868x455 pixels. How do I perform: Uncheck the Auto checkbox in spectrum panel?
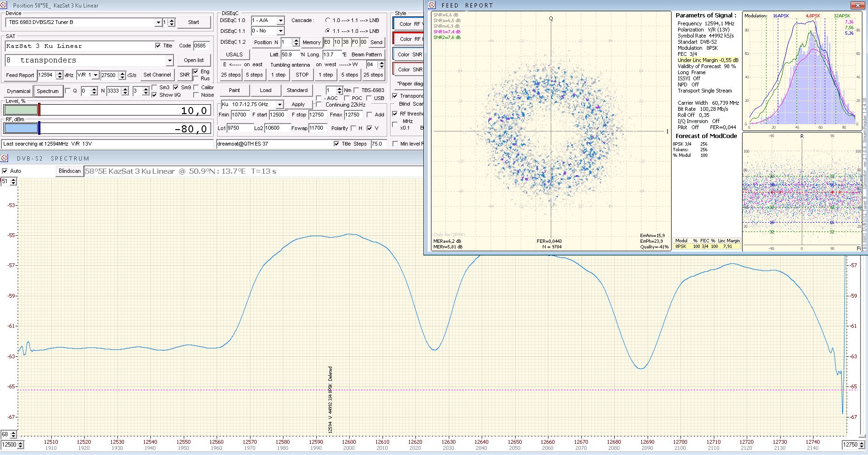point(5,171)
